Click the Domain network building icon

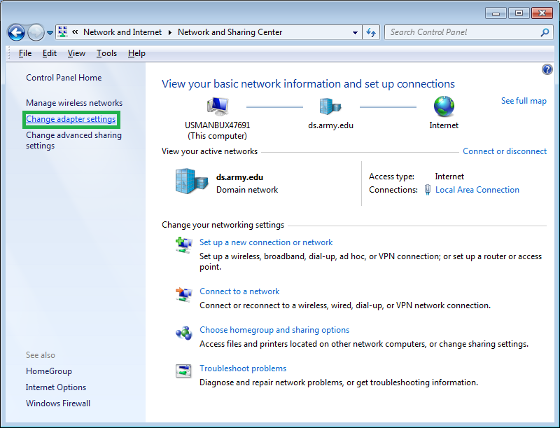point(192,181)
